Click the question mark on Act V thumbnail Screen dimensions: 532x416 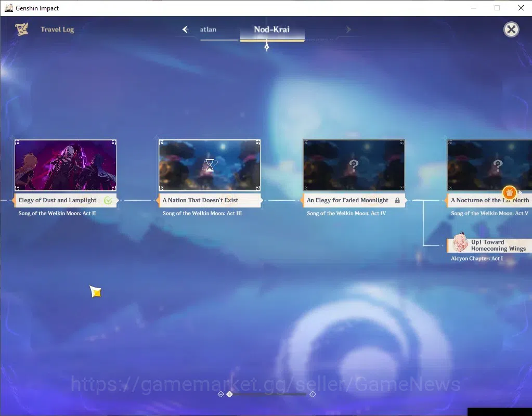point(498,165)
